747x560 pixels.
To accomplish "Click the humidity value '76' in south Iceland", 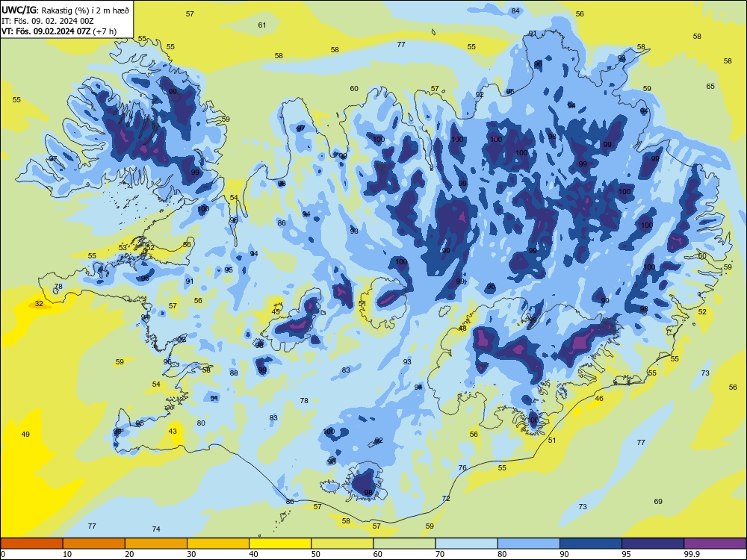I will click(x=462, y=467).
